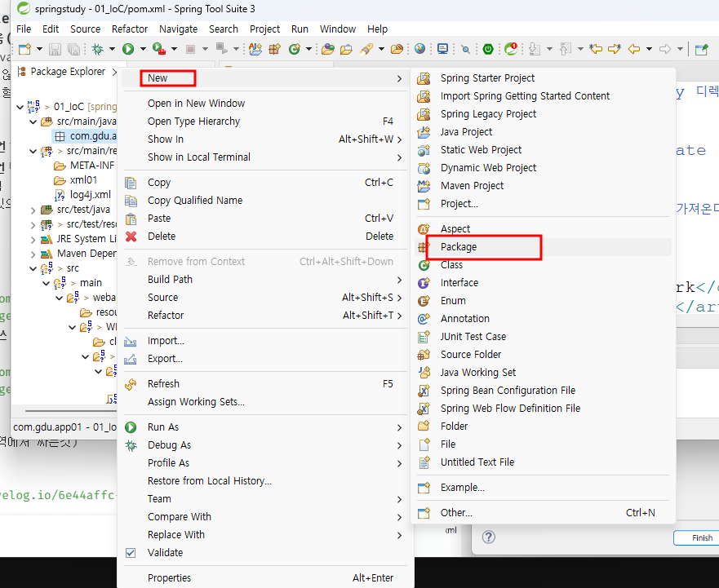Click the Save disk toolbar icon
Image resolution: width=719 pixels, height=588 pixels.
tap(55, 49)
